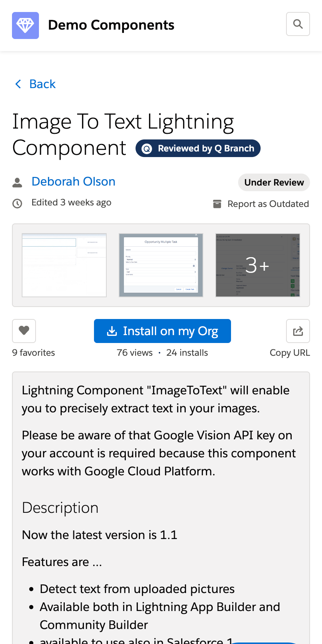Click Install on my Org button

[x=162, y=331]
